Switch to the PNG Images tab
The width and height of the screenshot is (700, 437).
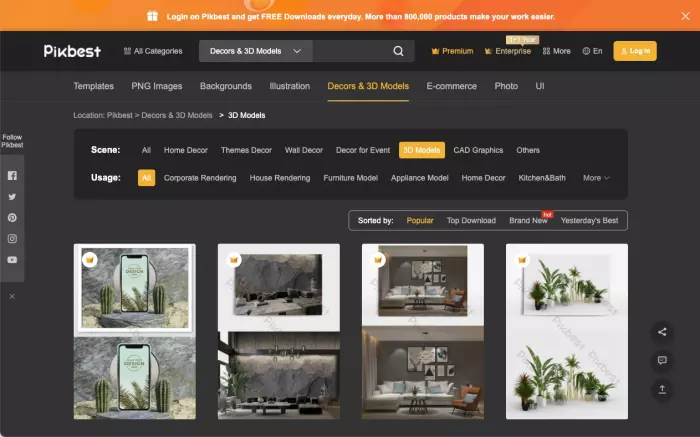pos(157,86)
